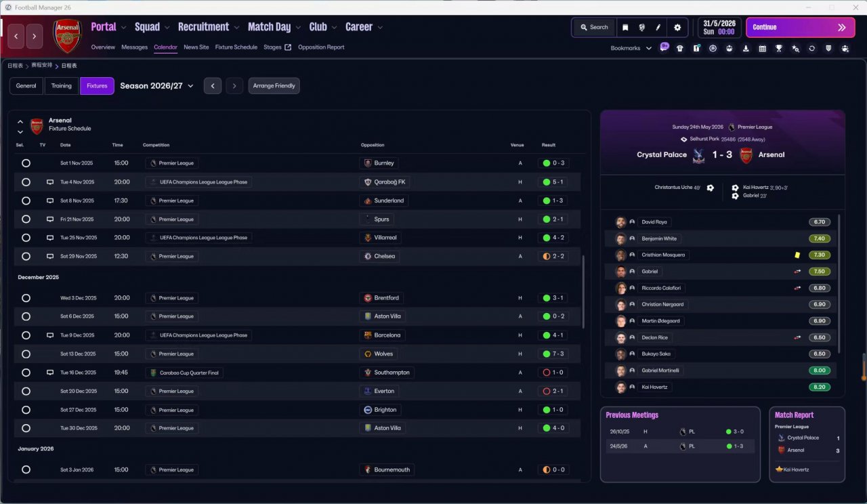Expand the Bookmarks dropdown
The width and height of the screenshot is (867, 504).
tap(648, 49)
